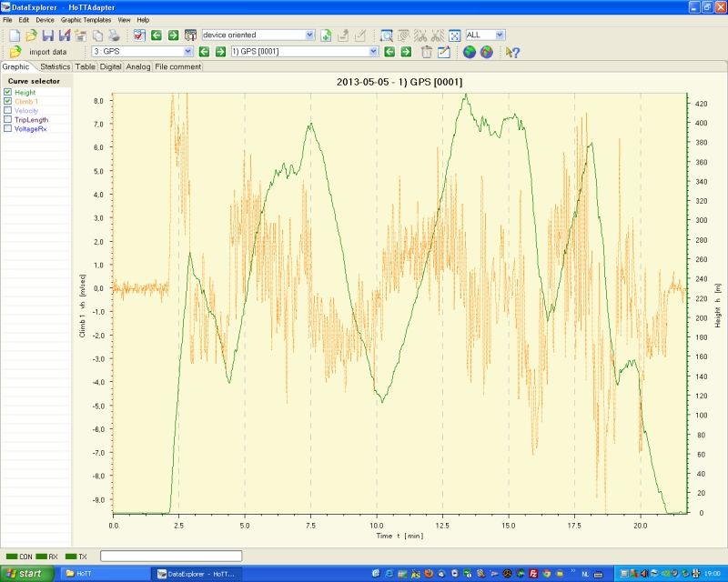
Task: Click the blue globe map icon
Action: click(470, 52)
